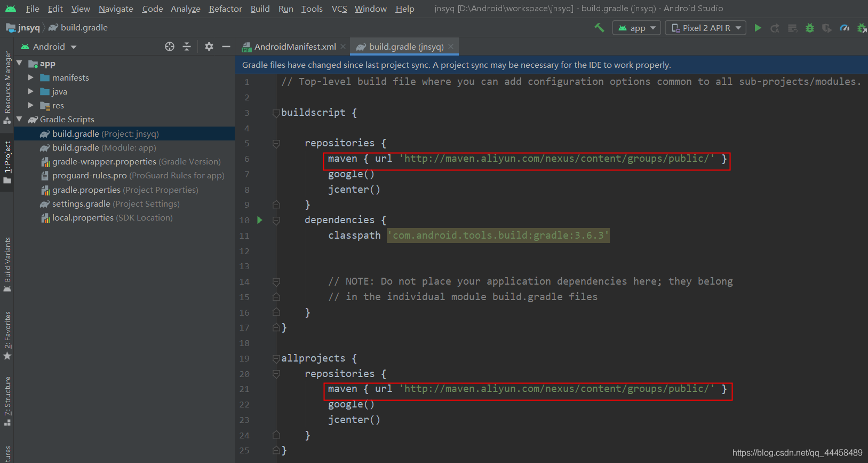Open the Android project view dropdown
This screenshot has height=463, width=868.
pos(49,46)
